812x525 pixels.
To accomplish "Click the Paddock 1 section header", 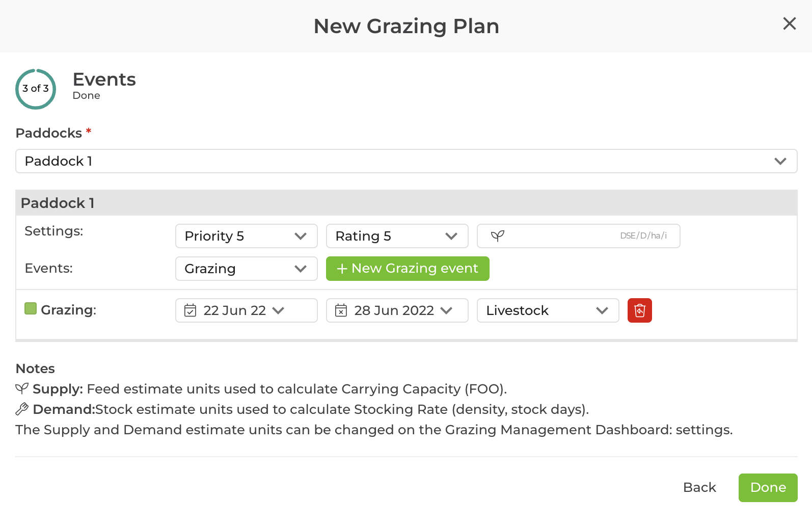I will 57,202.
